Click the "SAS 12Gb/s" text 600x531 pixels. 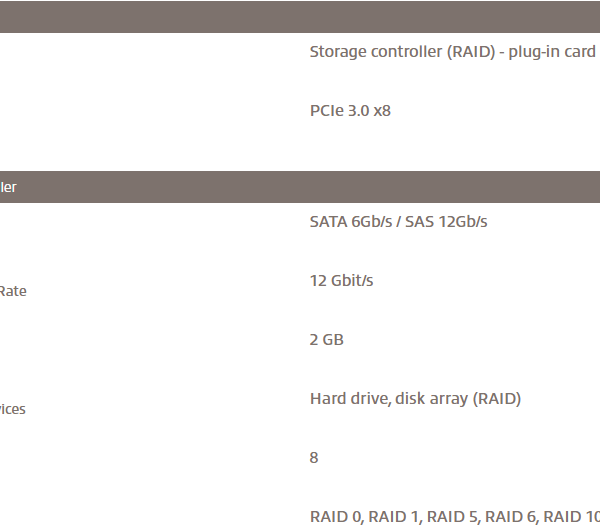point(446,222)
